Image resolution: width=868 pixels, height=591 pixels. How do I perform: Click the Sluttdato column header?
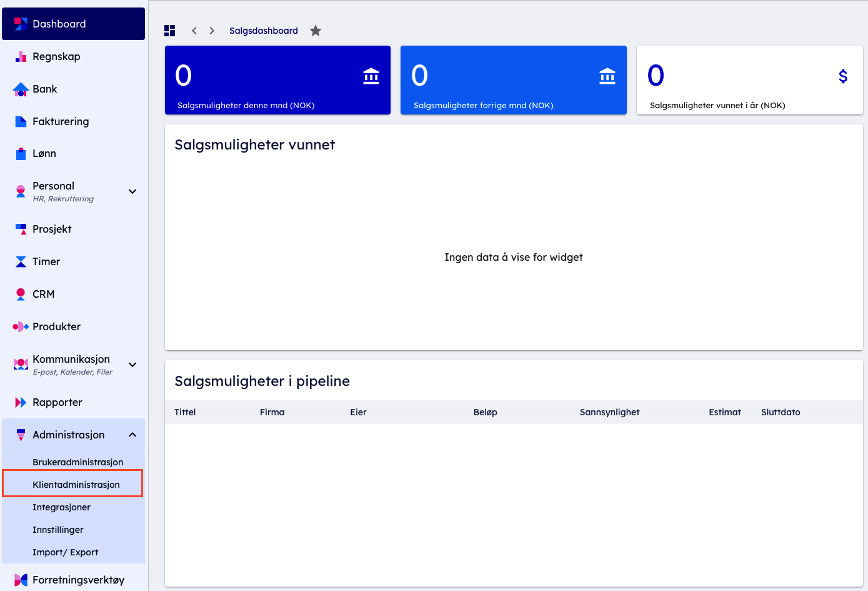(x=781, y=412)
